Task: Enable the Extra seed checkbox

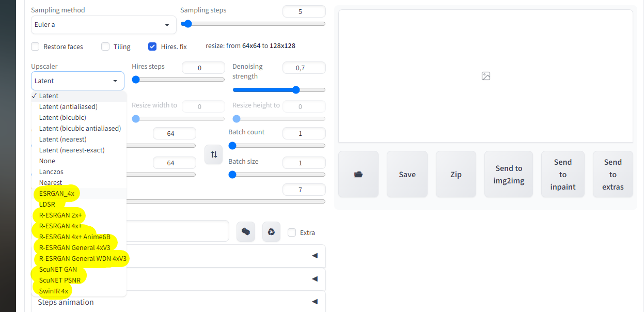Action: [x=292, y=232]
